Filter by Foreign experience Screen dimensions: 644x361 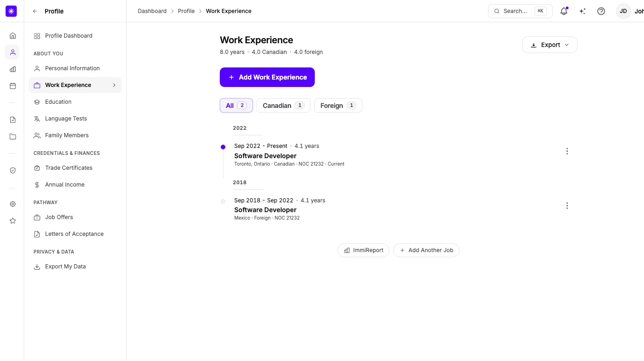pyautogui.click(x=338, y=106)
